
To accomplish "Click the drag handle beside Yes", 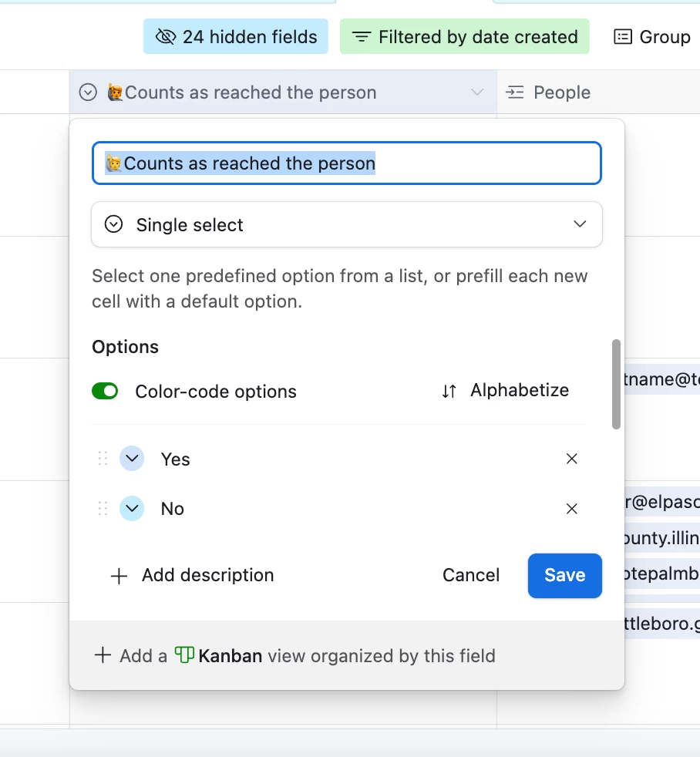I will pyautogui.click(x=103, y=459).
